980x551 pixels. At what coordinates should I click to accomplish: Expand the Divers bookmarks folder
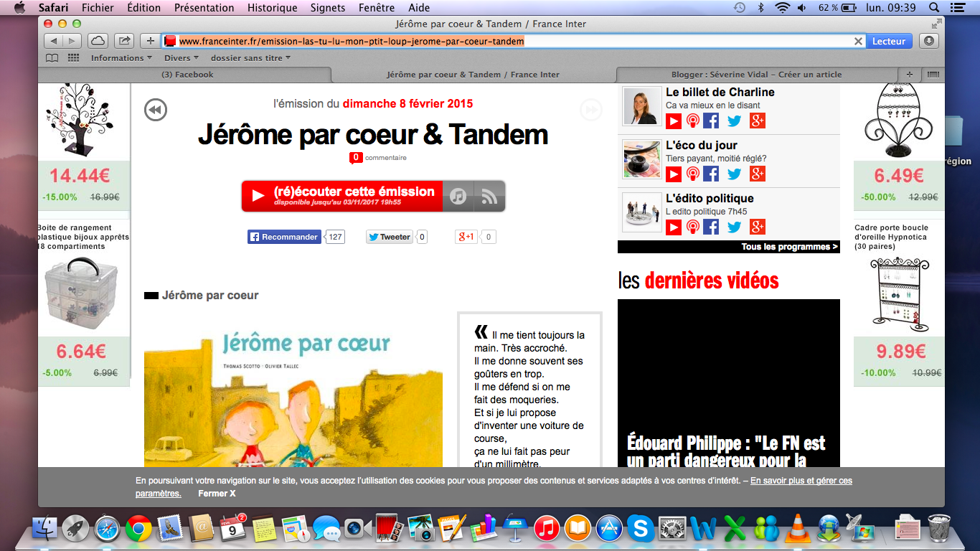coord(182,58)
